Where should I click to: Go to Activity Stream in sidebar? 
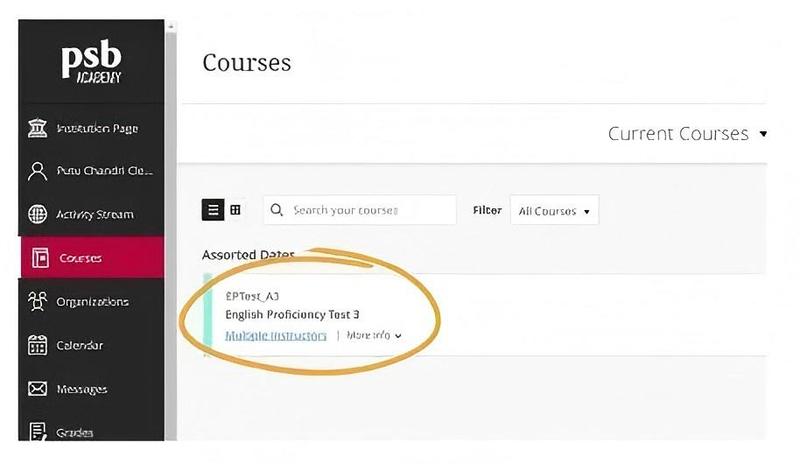[94, 214]
